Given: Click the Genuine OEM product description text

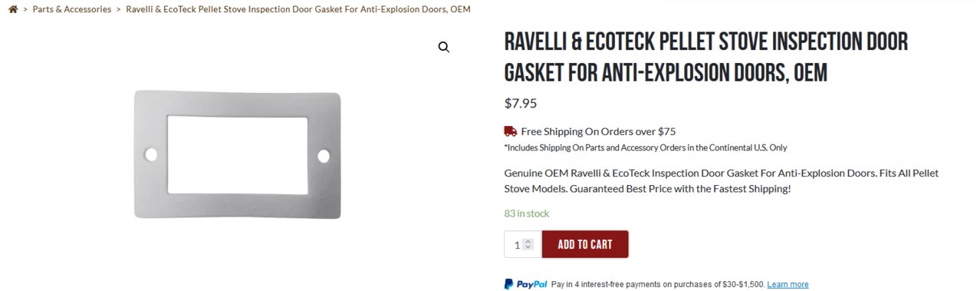Looking at the screenshot, I should [x=722, y=181].
